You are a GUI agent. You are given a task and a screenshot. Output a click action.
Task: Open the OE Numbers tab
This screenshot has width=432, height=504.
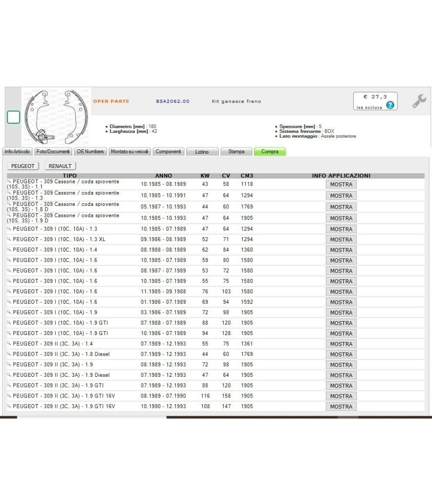pos(90,151)
